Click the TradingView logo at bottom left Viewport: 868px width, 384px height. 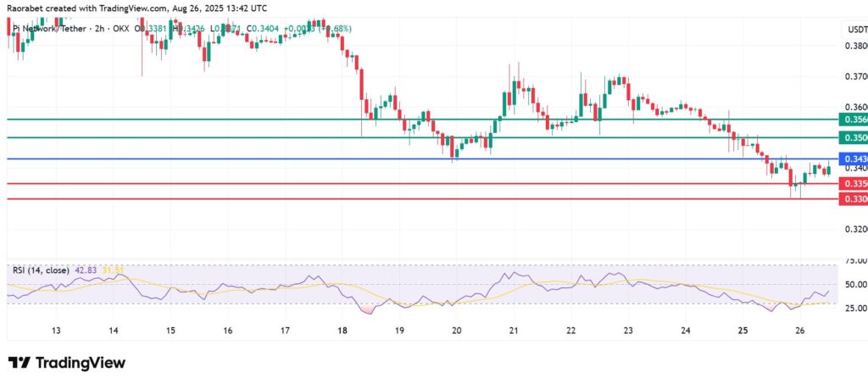point(67,363)
